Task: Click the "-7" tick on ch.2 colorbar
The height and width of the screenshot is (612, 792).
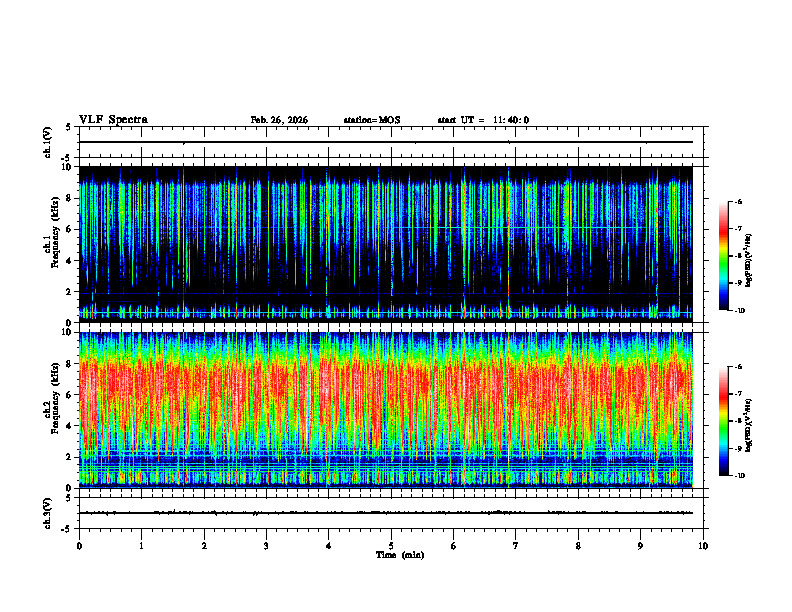Action: (738, 394)
